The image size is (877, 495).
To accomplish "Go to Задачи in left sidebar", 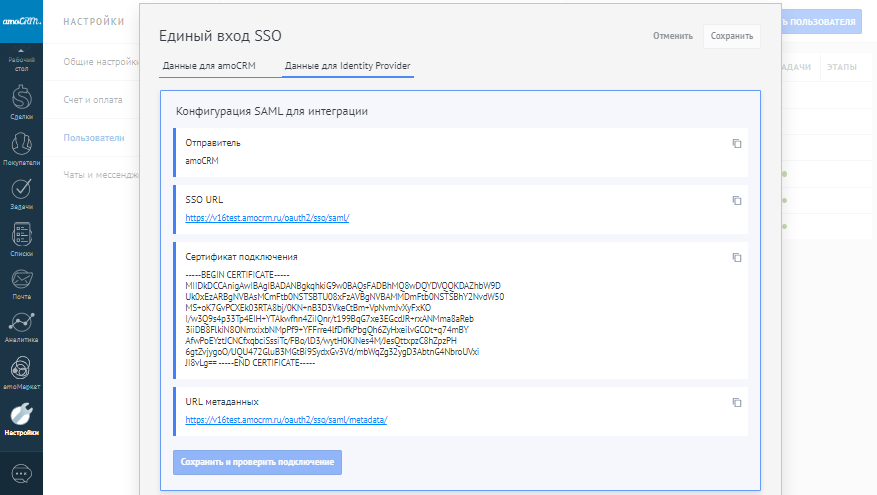I will (21, 191).
